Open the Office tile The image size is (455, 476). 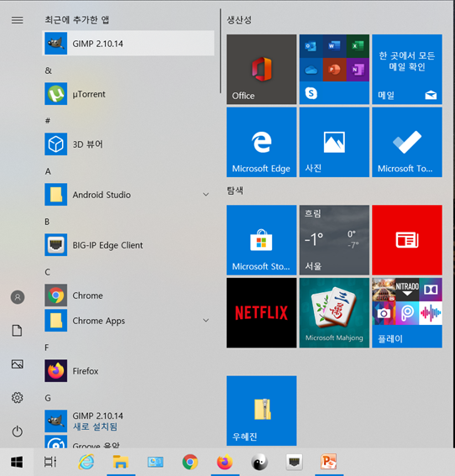(261, 69)
